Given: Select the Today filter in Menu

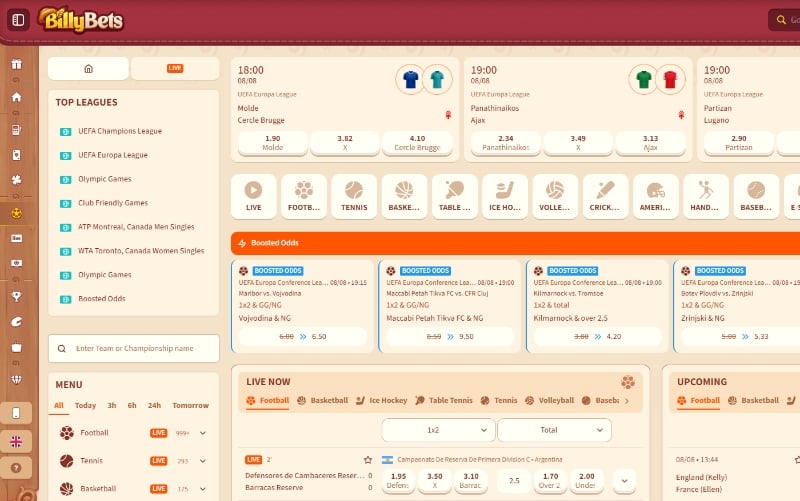Looking at the screenshot, I should tap(85, 406).
